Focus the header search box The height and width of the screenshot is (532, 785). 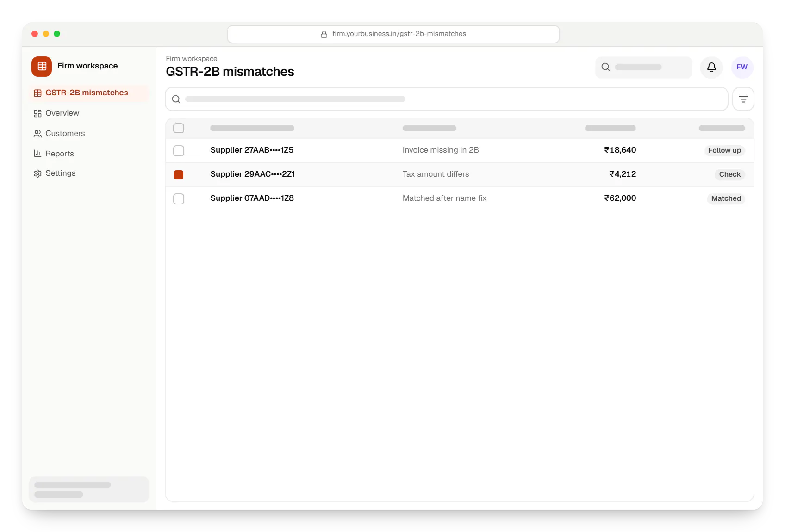[644, 68]
